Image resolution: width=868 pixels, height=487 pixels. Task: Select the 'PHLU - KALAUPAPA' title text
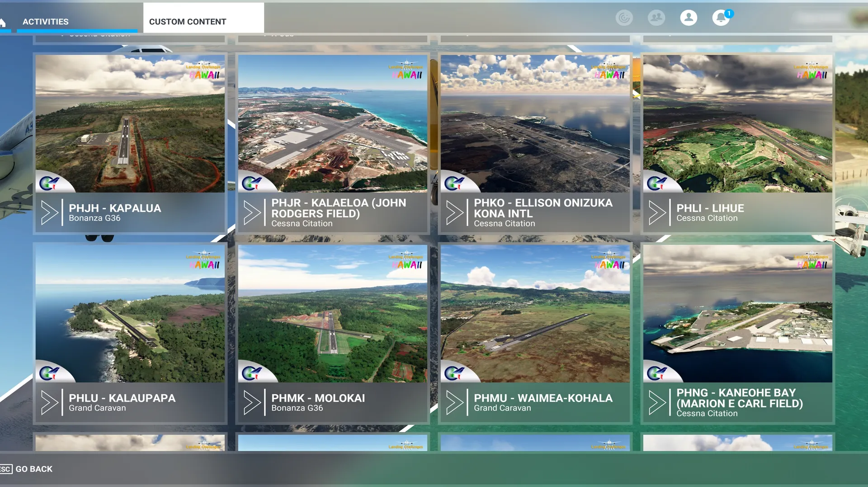pos(122,398)
